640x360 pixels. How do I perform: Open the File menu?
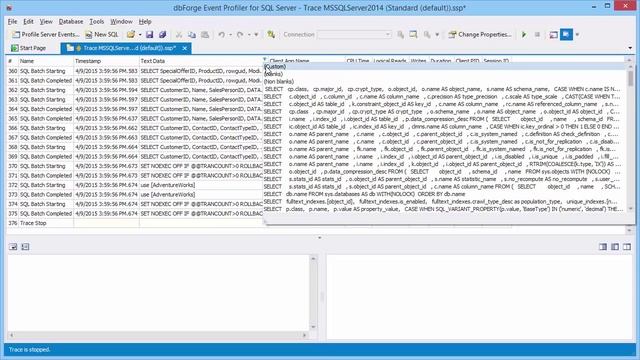pyautogui.click(x=12, y=21)
